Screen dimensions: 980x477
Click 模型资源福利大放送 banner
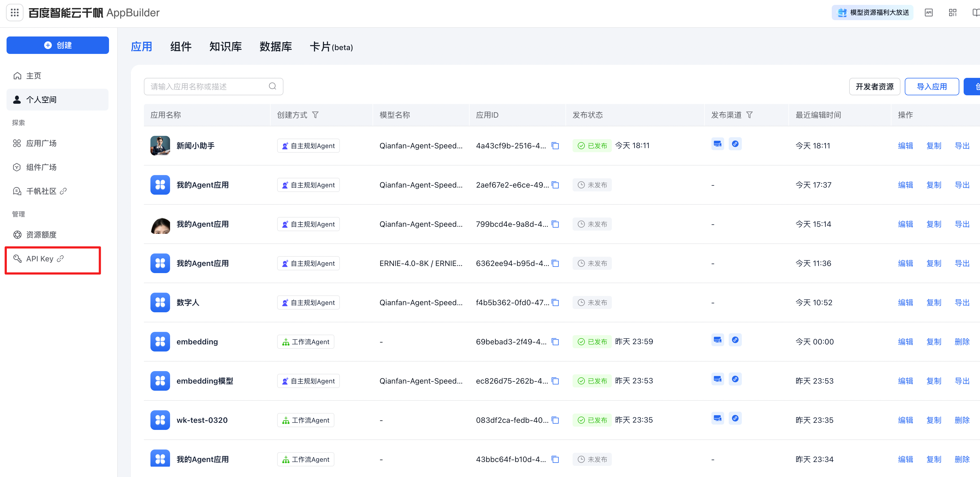[872, 13]
